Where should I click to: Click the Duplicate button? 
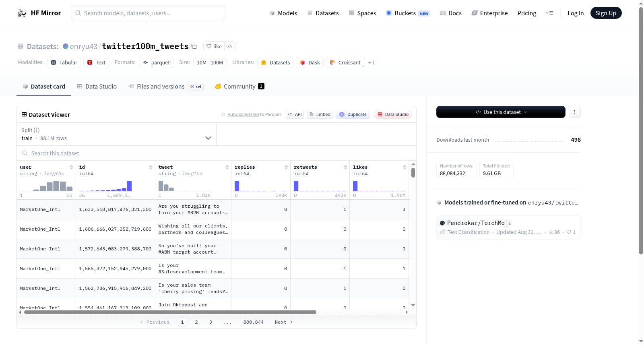point(353,114)
